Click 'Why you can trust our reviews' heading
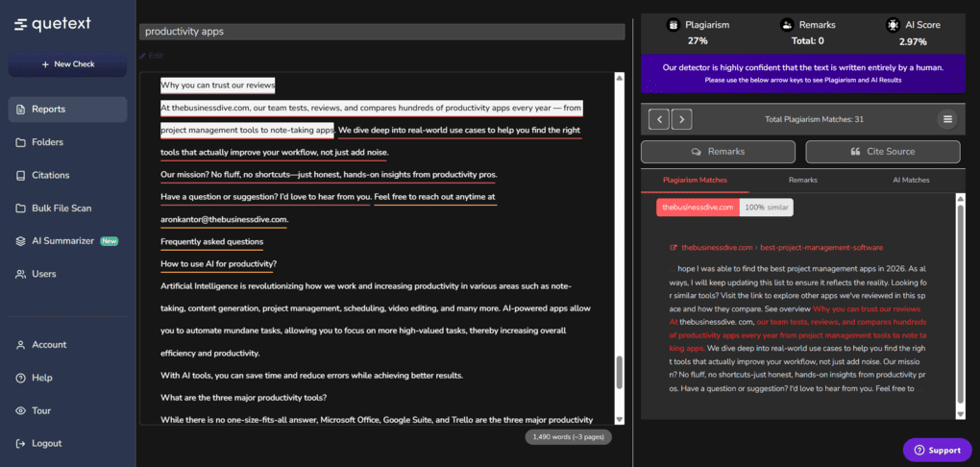 pyautogui.click(x=217, y=86)
